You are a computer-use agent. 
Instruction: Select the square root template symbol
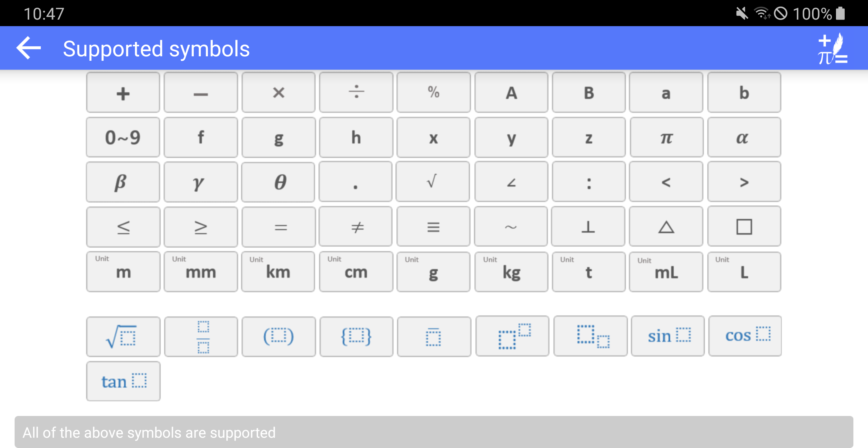point(123,336)
